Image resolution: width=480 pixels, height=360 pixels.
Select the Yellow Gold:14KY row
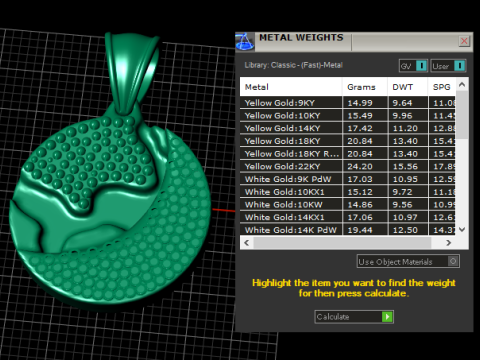click(348, 128)
